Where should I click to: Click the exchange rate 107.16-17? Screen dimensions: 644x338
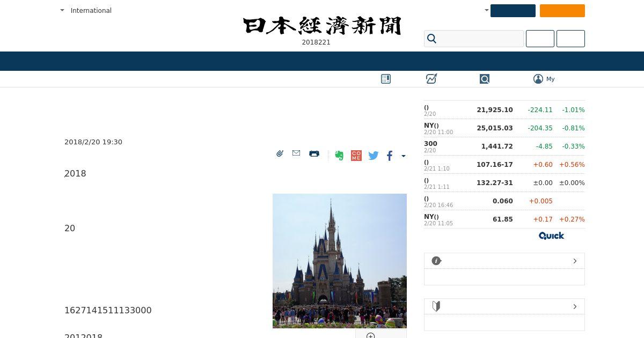pos(495,164)
